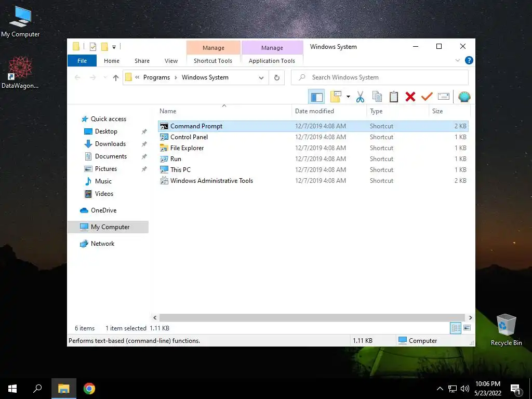Open Google Chrome from the taskbar
Image resolution: width=532 pixels, height=399 pixels.
[89, 389]
